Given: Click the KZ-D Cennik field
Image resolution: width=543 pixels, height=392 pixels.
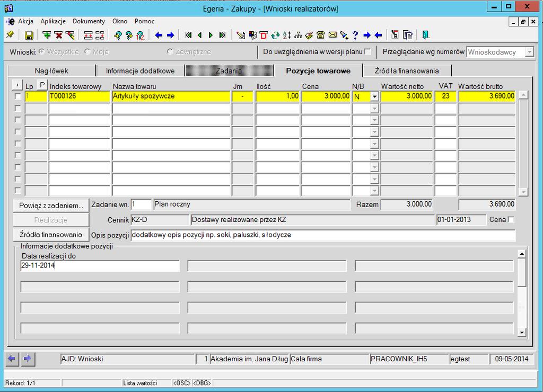Looking at the screenshot, I should 160,220.
